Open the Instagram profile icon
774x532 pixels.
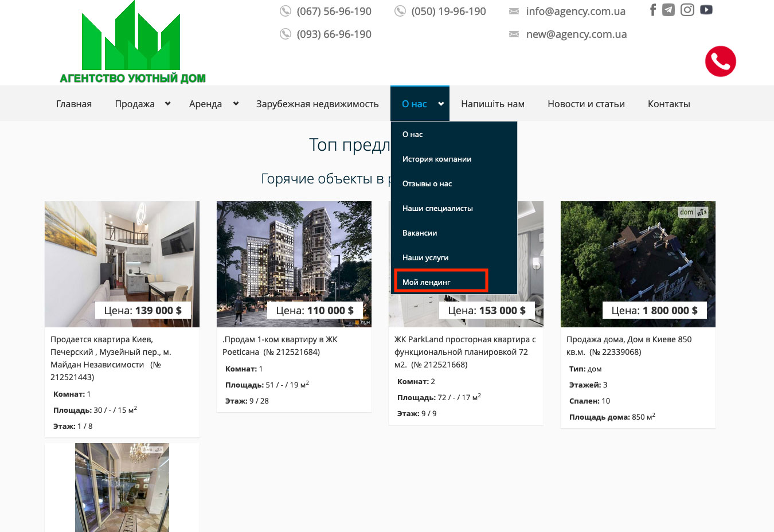(x=687, y=10)
